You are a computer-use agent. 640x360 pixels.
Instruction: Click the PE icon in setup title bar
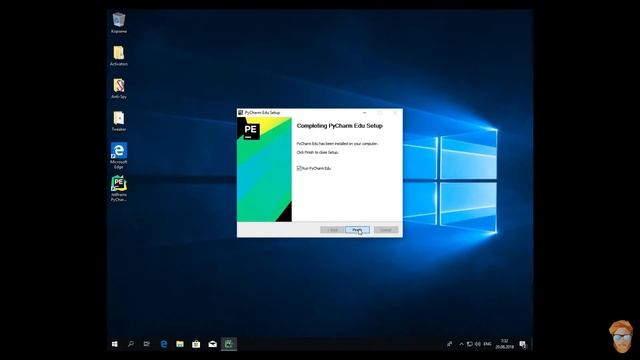(x=240, y=113)
